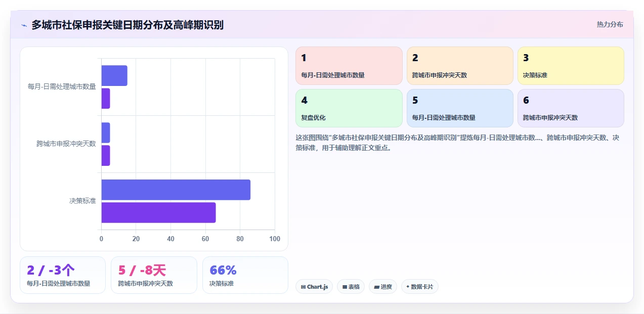Screen dimensions: 644x314
Task: Click the blue bar for 跨城市申报冲突天数
Action: (106, 132)
